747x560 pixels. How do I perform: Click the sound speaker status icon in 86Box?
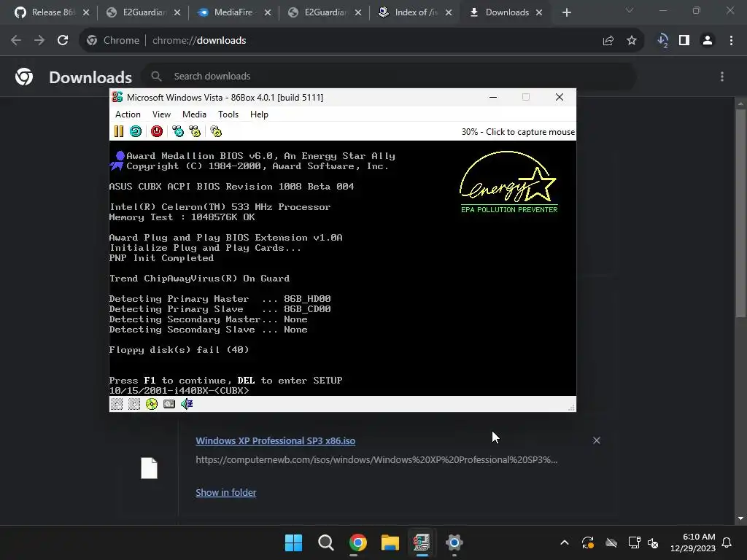coord(187,404)
